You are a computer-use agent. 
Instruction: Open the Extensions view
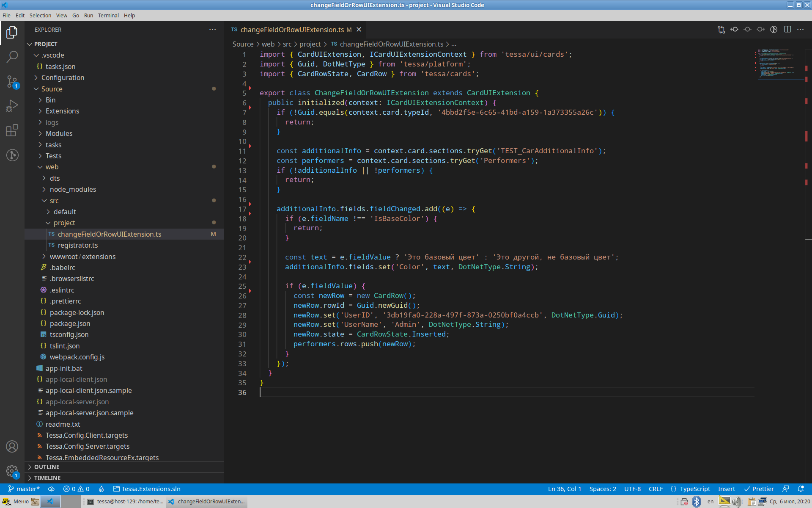pyautogui.click(x=12, y=130)
